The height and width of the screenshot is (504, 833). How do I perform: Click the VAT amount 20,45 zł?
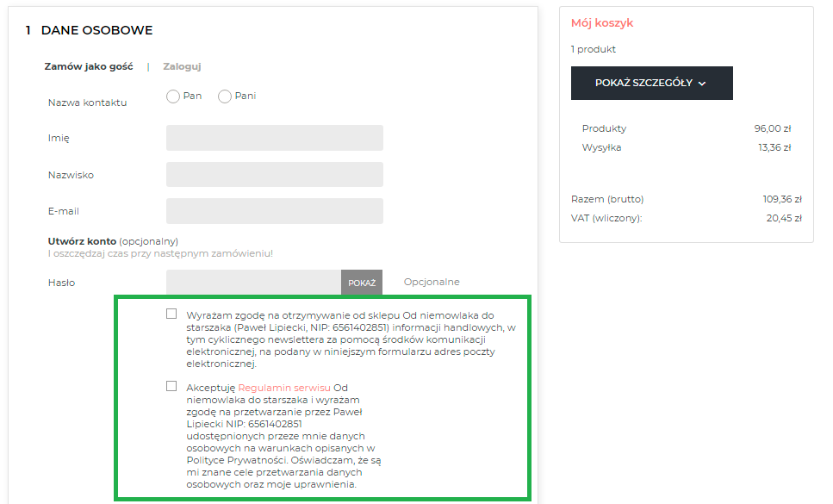784,218
